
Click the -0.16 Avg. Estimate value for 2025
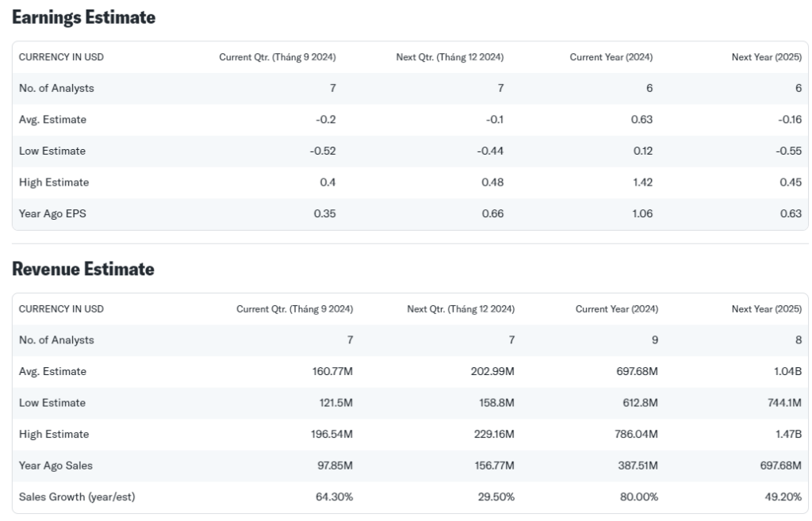[790, 120]
